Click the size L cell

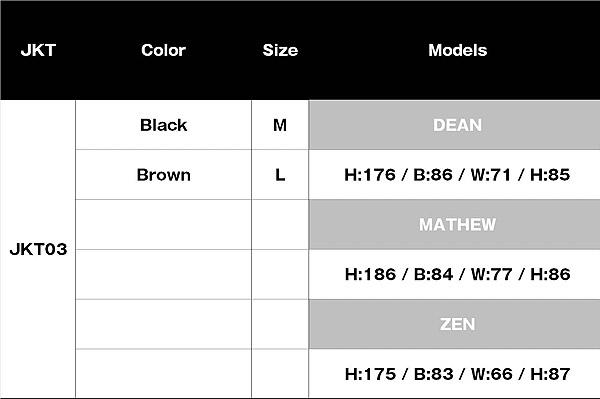[280, 175]
